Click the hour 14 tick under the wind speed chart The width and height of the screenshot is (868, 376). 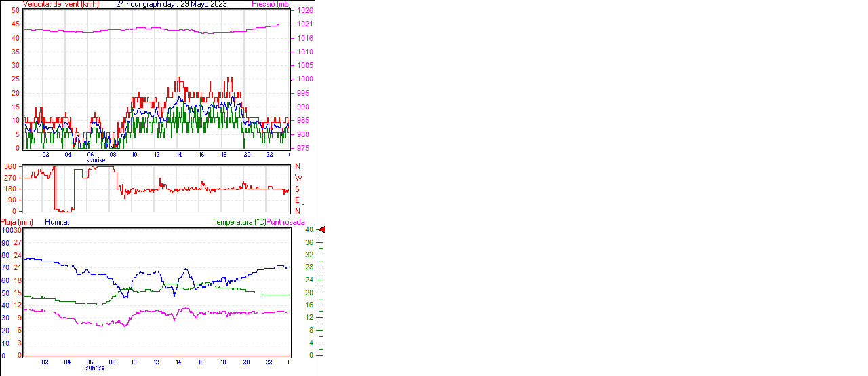point(179,155)
